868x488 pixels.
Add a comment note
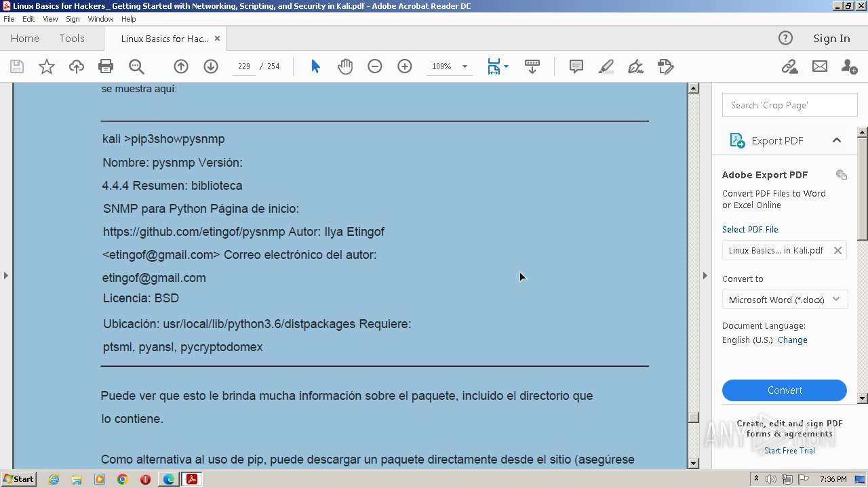pyautogui.click(x=576, y=66)
